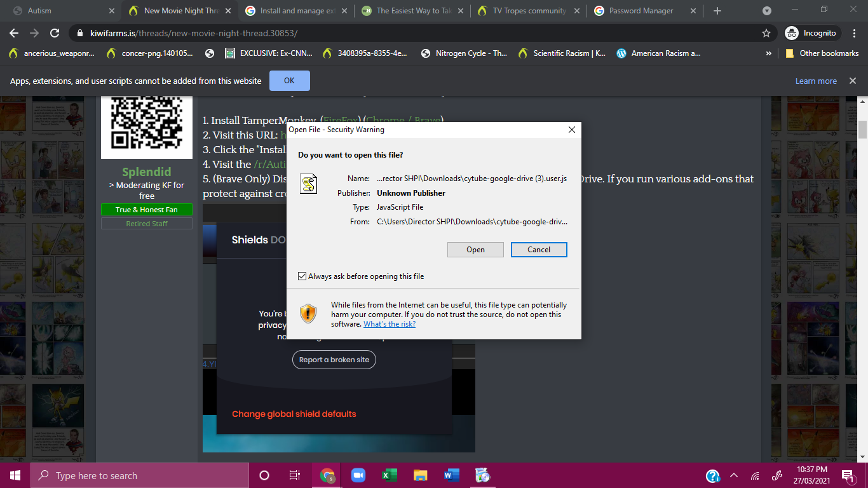
Task: Open the American Racism bookmark
Action: pyautogui.click(x=659, y=53)
